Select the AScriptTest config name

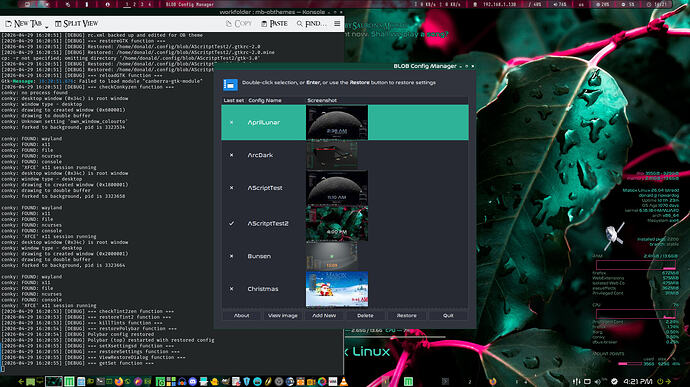[265, 188]
